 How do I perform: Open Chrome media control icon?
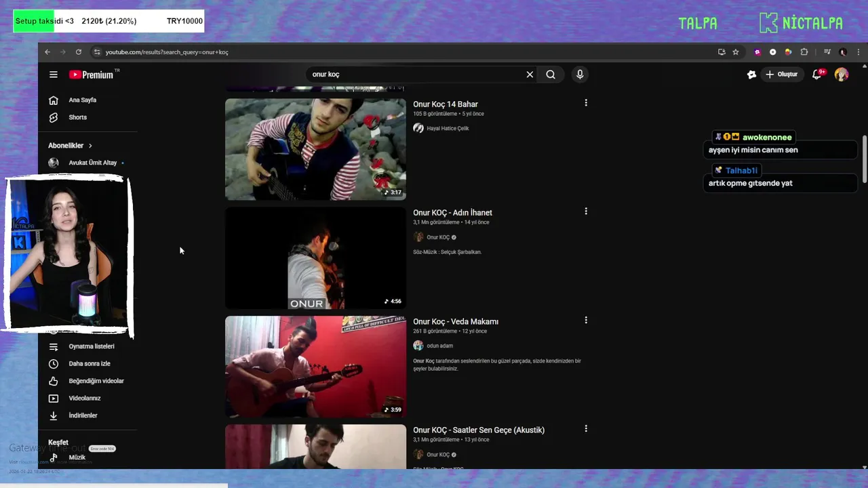click(x=827, y=52)
